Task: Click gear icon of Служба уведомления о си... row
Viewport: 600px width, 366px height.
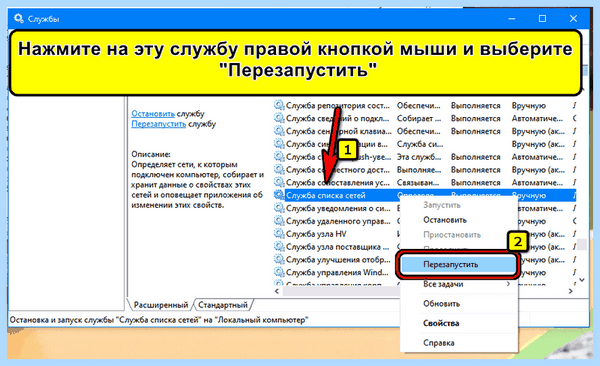Action: coord(279,208)
